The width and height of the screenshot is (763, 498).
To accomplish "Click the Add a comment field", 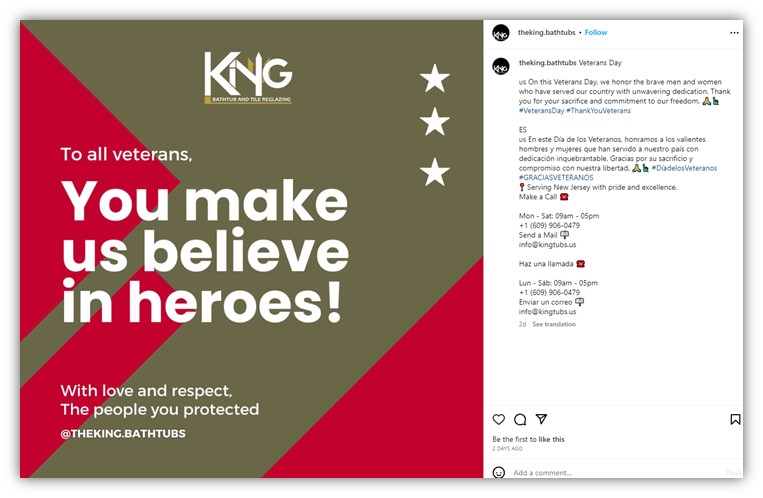I will [616, 473].
